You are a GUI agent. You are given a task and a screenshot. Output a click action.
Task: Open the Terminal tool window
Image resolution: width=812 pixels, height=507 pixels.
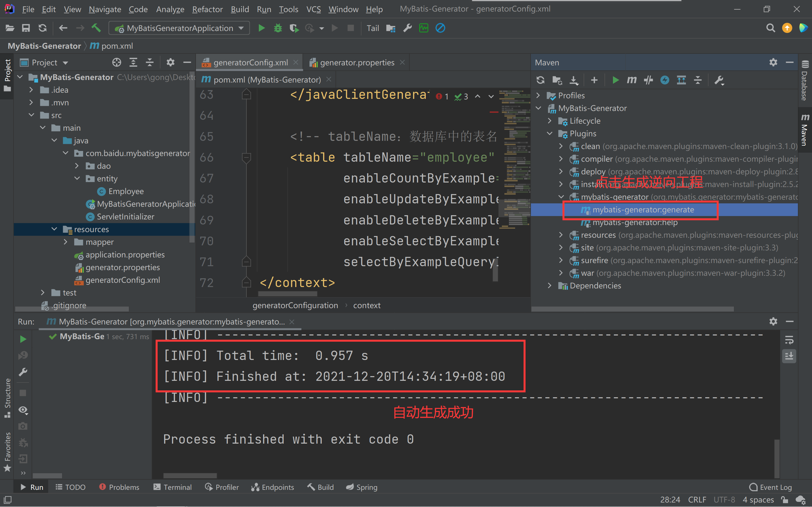coord(173,487)
